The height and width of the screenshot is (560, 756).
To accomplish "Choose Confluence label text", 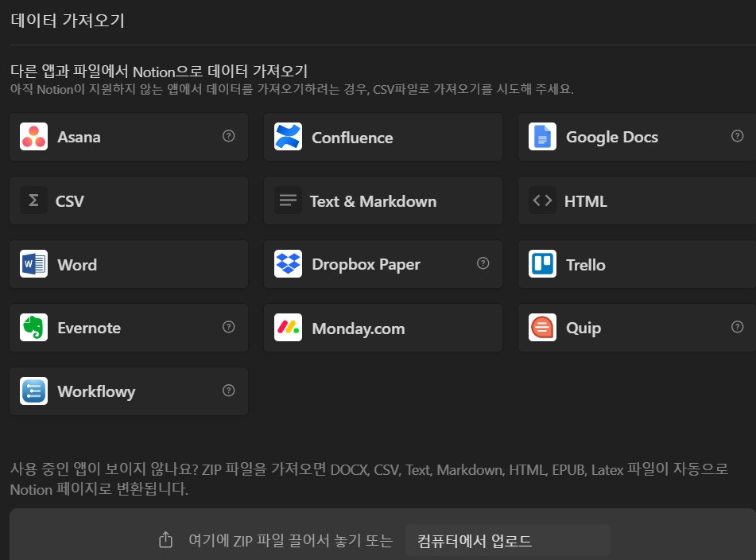I will point(352,138).
